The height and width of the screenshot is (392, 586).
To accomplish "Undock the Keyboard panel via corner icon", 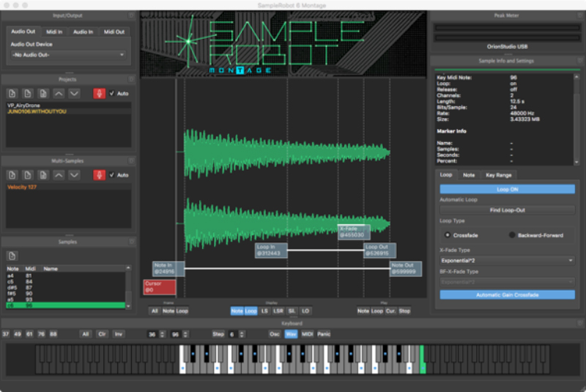I will [x=580, y=323].
